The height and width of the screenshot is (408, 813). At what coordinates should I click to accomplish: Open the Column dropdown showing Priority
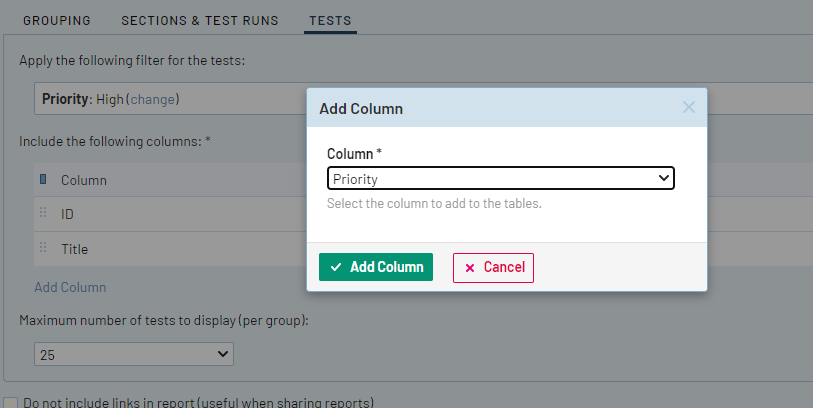coord(501,179)
